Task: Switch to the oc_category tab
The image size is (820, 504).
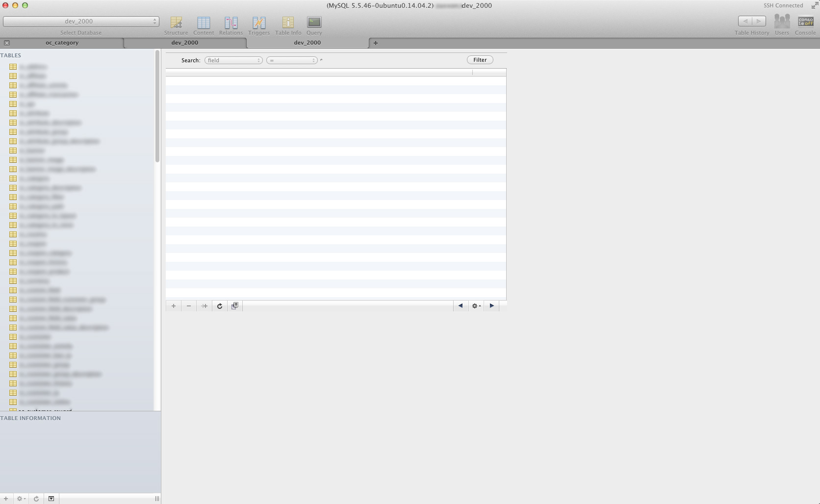Action: (62, 43)
